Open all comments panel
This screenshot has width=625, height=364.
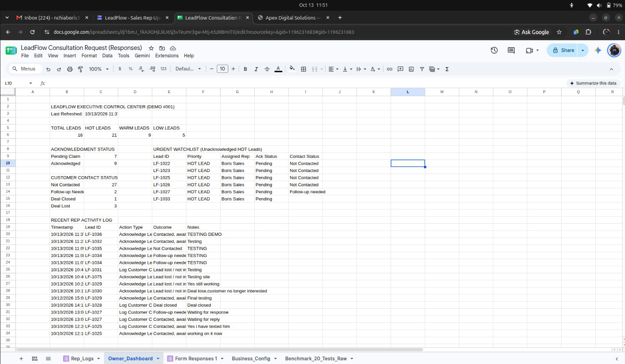pos(511,50)
